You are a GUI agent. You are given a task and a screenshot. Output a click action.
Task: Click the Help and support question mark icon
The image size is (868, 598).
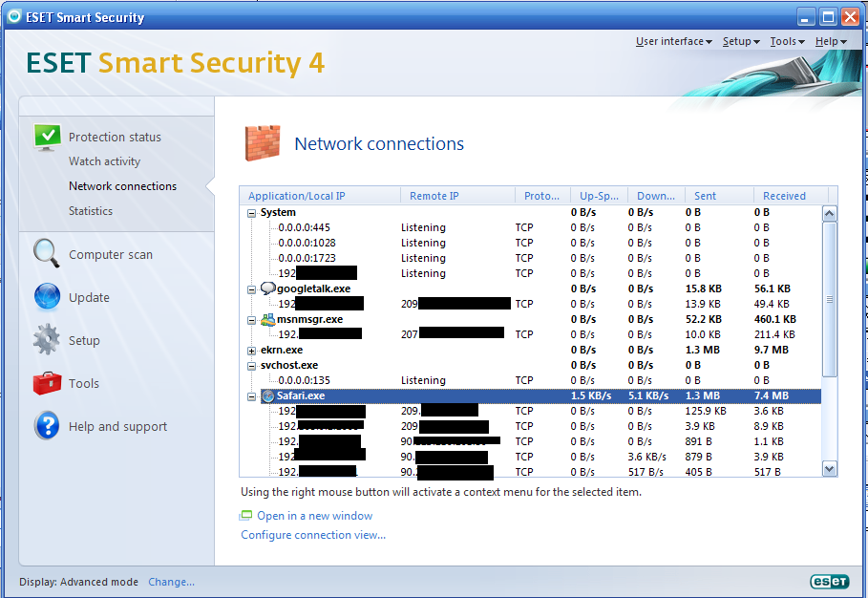click(x=47, y=426)
